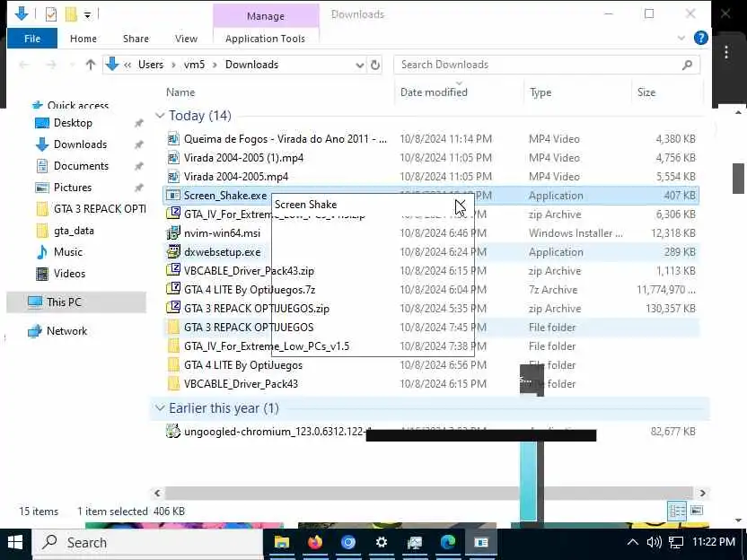Select Virada 2004-2005 (1).mp4 file icon
This screenshot has height=560, width=747.
(x=173, y=158)
